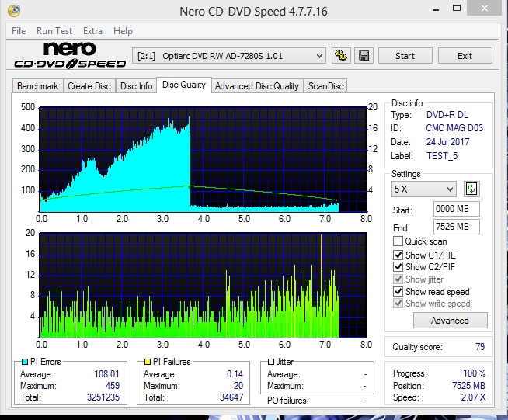Disable Show read speed checkbox

398,291
